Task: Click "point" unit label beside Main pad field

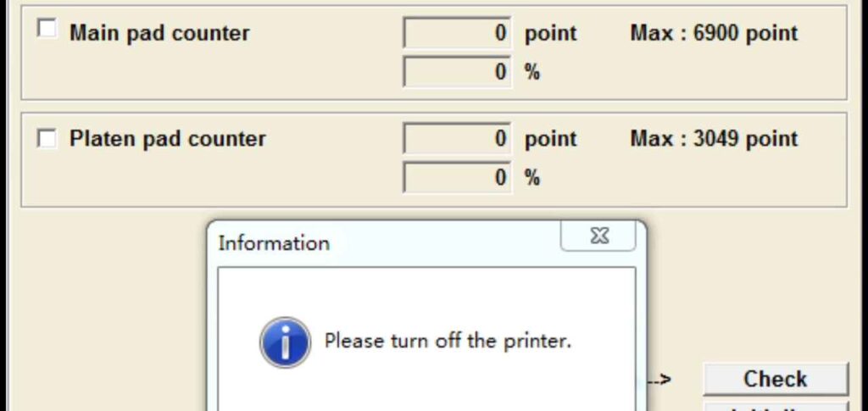Action: tap(550, 34)
